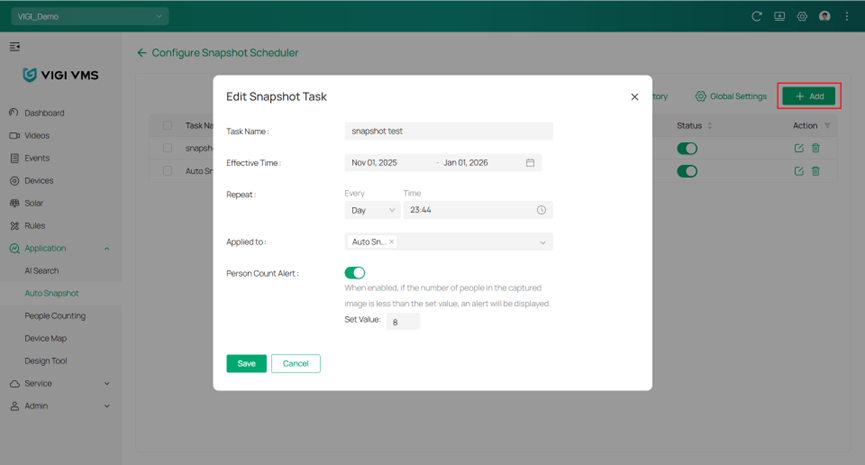Click the Set Value field showing 8
This screenshot has width=865, height=465.
[x=403, y=322]
